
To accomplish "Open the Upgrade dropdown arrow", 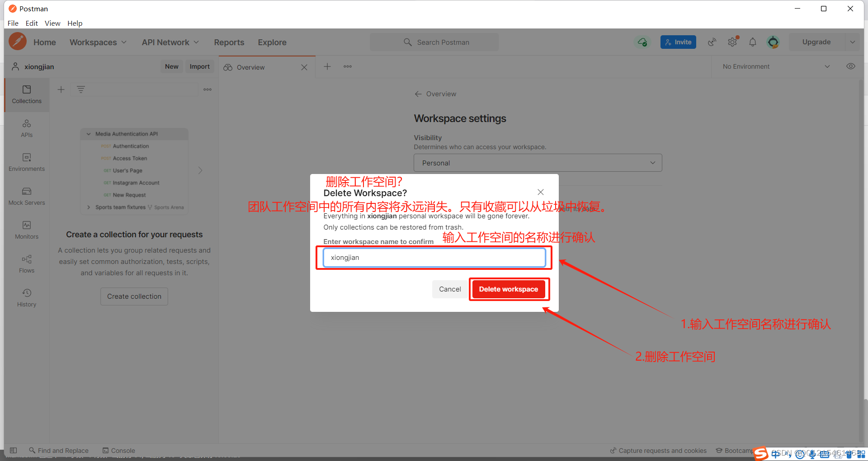I will pyautogui.click(x=852, y=42).
